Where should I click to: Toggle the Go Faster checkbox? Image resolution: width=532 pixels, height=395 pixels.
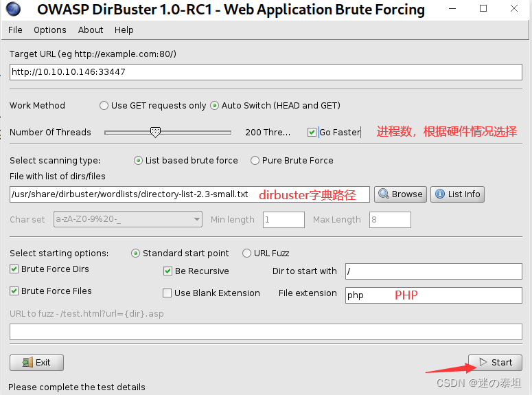coord(312,132)
